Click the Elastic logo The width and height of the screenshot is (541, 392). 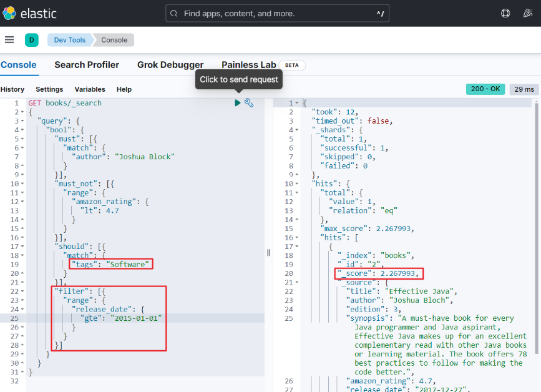(x=29, y=14)
